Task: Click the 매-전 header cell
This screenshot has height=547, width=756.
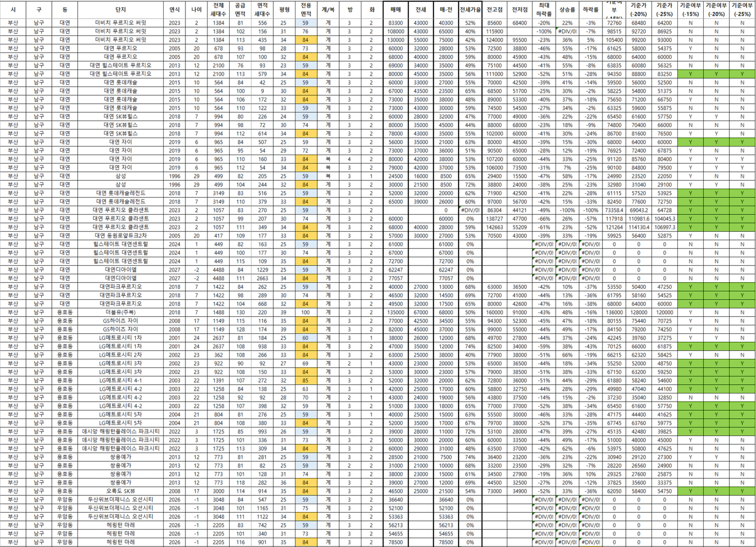Action: [446, 9]
